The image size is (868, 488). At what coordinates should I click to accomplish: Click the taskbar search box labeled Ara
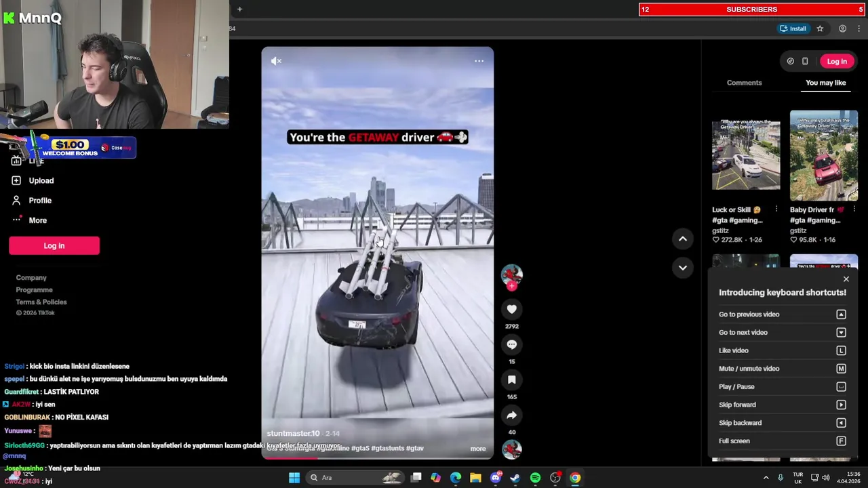357,478
